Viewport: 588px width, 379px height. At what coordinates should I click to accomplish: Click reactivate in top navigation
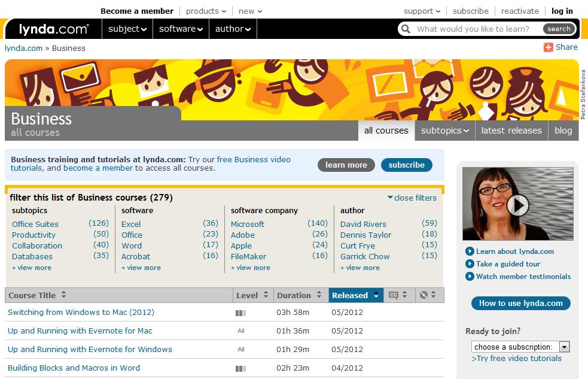(x=520, y=11)
